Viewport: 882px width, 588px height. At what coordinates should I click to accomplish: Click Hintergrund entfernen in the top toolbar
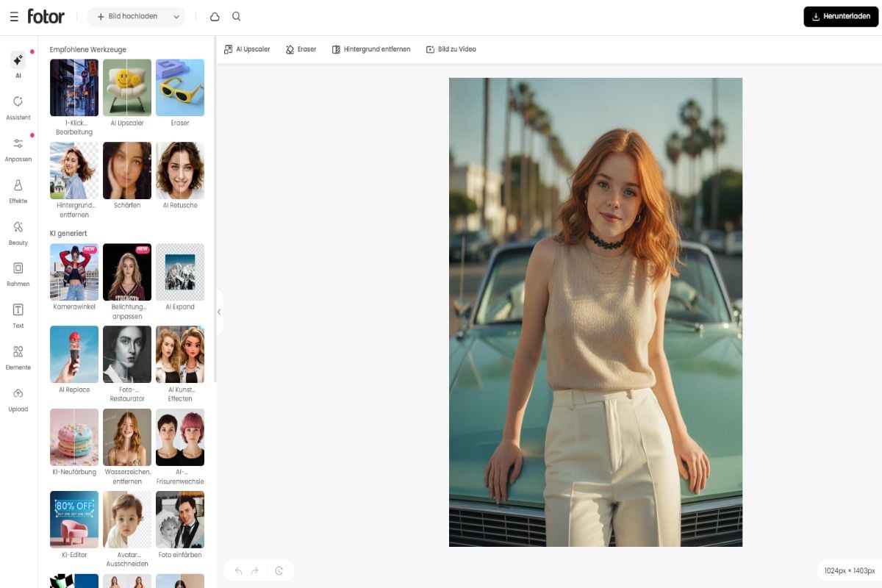point(371,49)
